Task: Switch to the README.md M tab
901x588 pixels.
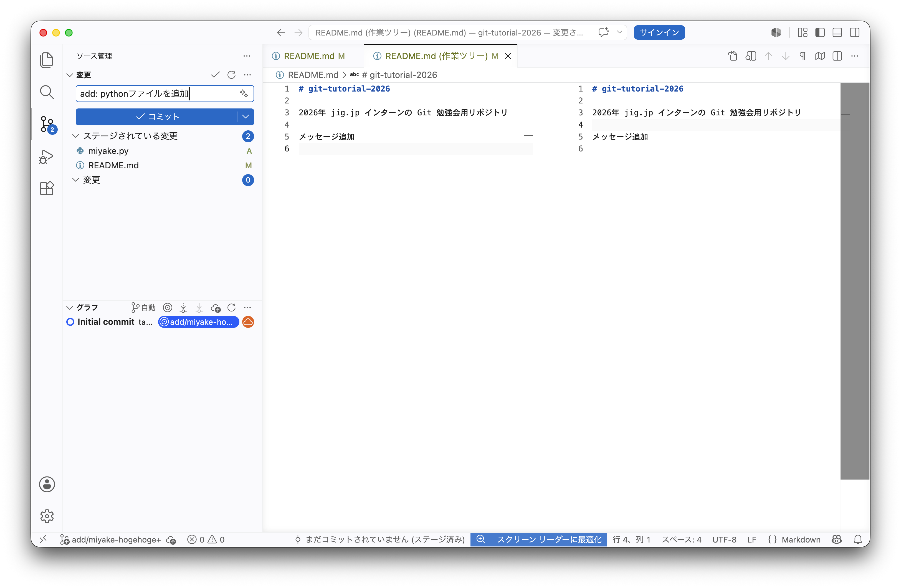Action: (313, 56)
